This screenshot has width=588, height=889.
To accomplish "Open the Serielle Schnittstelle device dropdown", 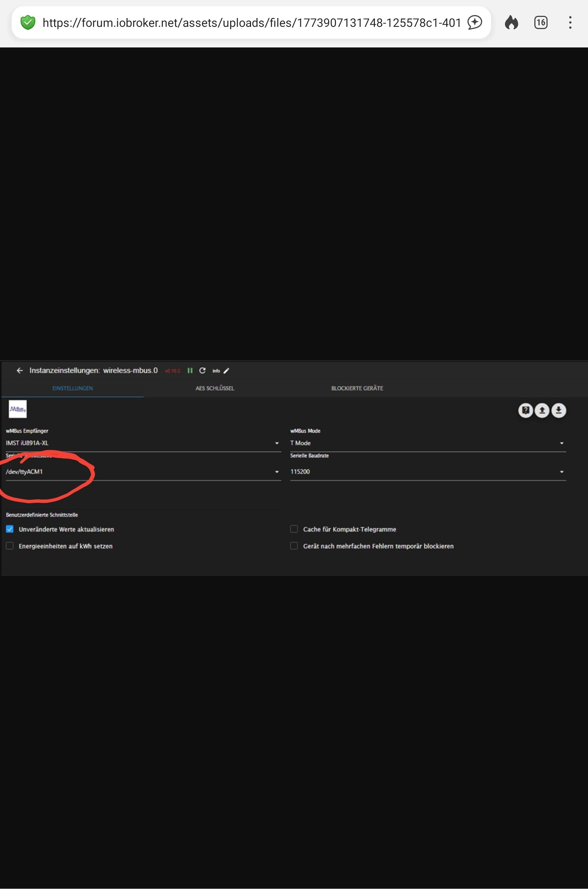I will coord(277,472).
